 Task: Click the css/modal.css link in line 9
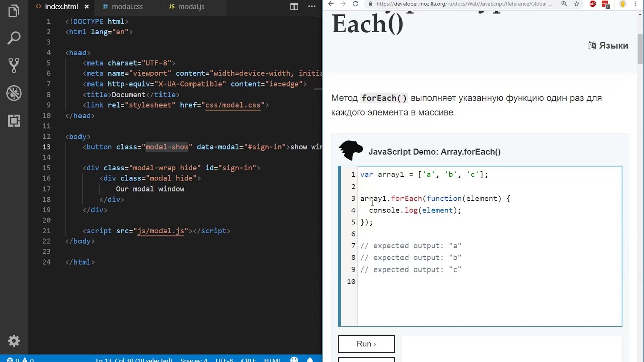point(232,105)
